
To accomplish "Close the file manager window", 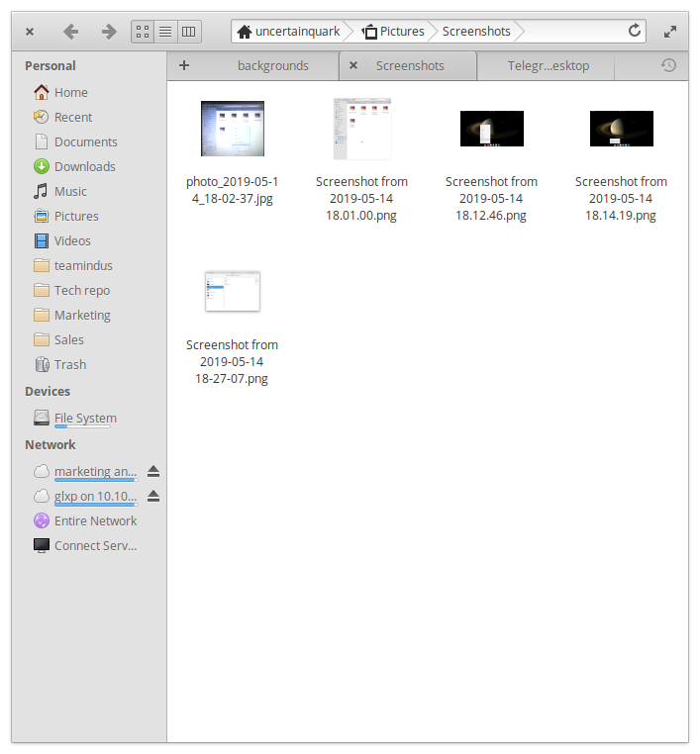I will tap(30, 32).
